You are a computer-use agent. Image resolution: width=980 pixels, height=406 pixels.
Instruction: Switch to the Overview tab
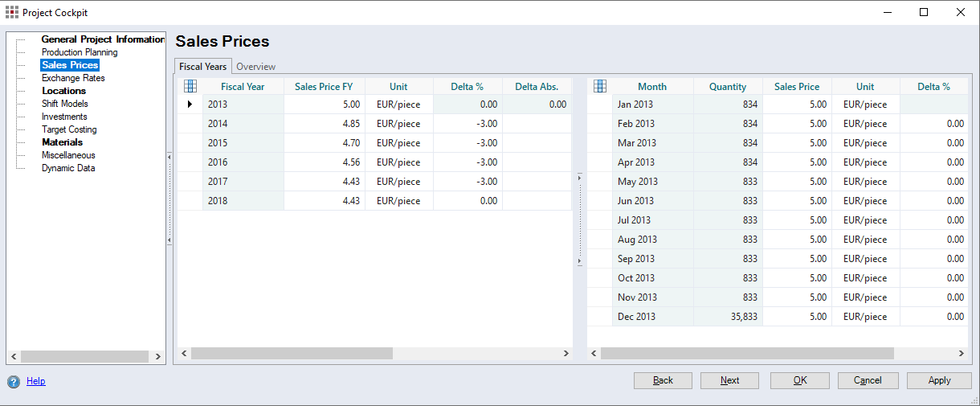(x=255, y=67)
